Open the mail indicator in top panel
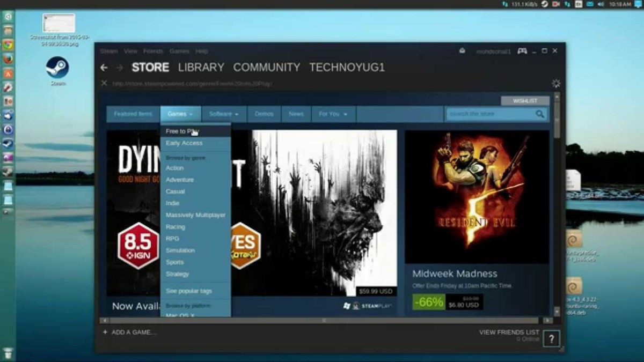 (x=590, y=4)
